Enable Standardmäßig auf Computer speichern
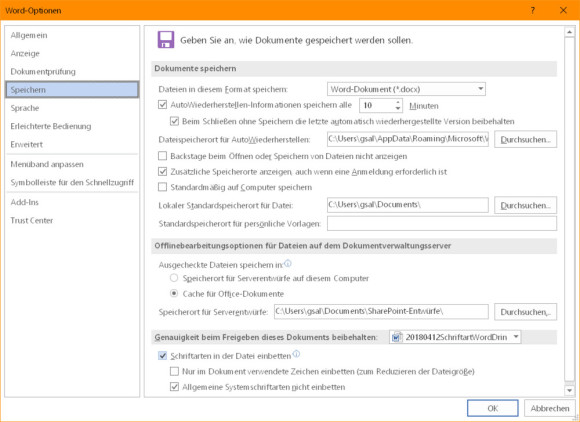This screenshot has height=422, width=580. [162, 187]
